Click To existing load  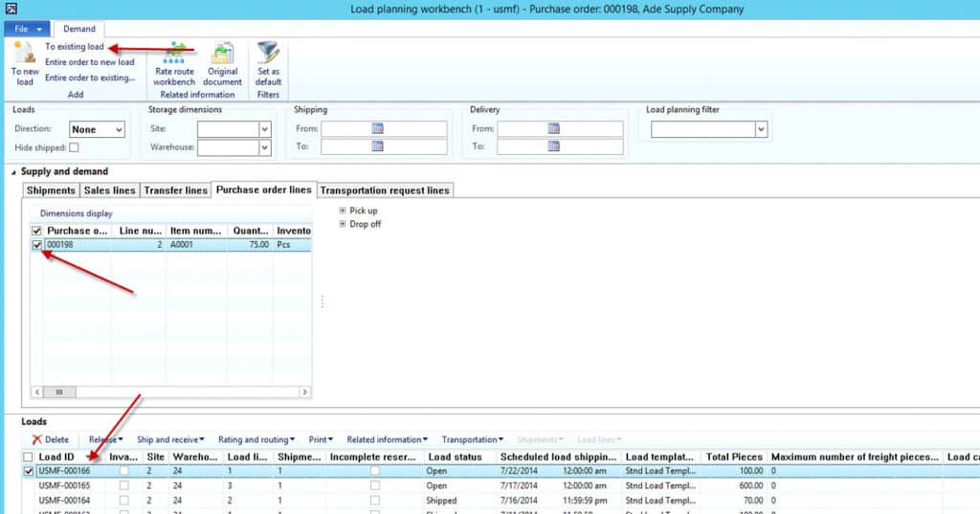75,46
